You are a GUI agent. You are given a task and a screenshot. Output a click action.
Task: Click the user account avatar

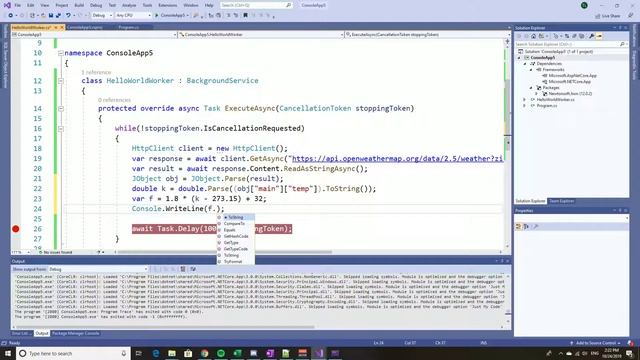pyautogui.click(x=584, y=5)
